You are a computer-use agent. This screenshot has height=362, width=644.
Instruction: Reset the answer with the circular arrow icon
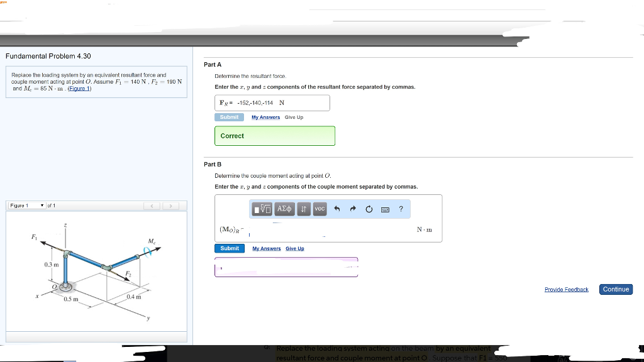[368, 208]
